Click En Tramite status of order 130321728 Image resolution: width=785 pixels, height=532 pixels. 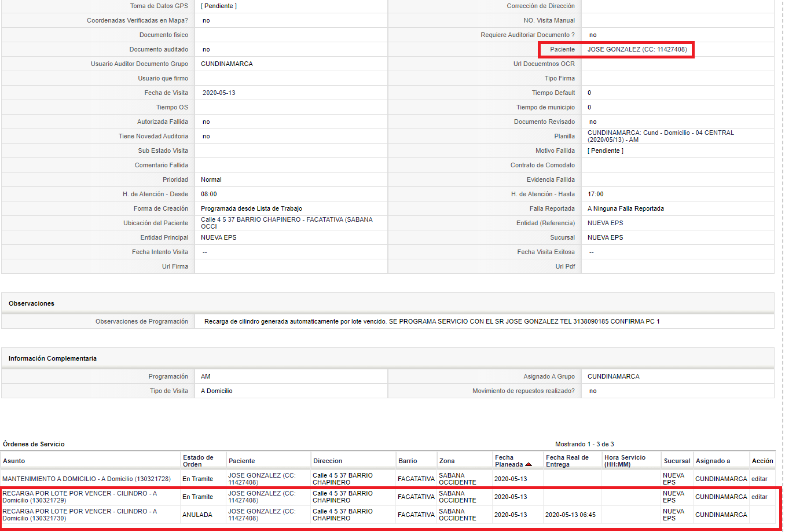[197, 479]
